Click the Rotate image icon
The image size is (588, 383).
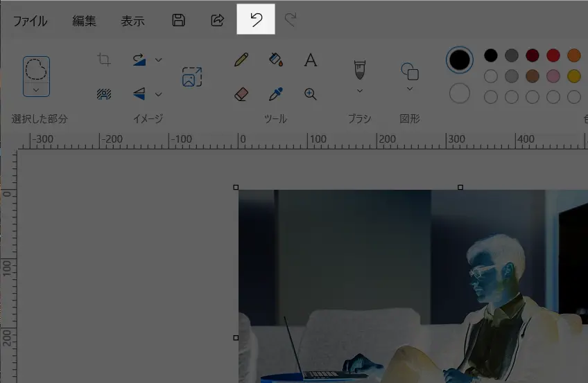tap(139, 60)
